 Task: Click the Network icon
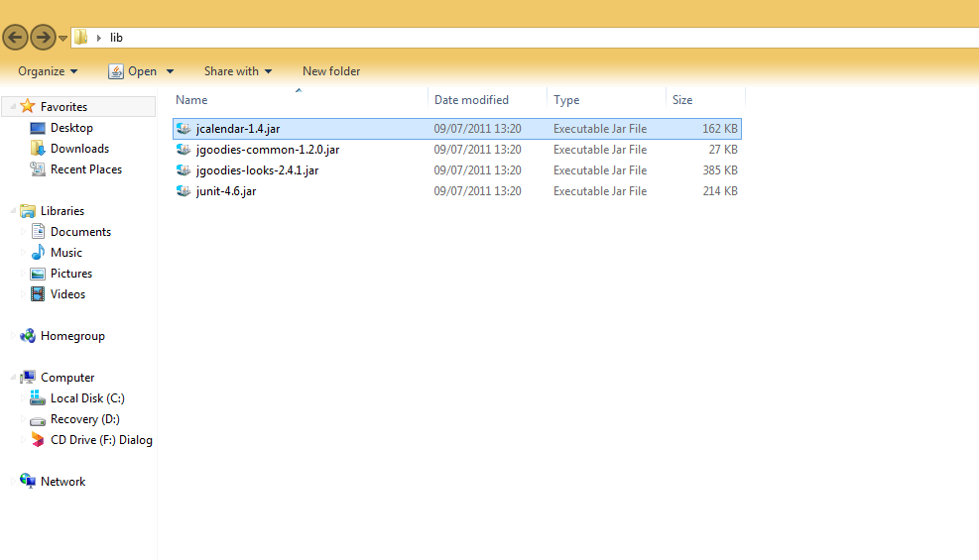tap(28, 481)
